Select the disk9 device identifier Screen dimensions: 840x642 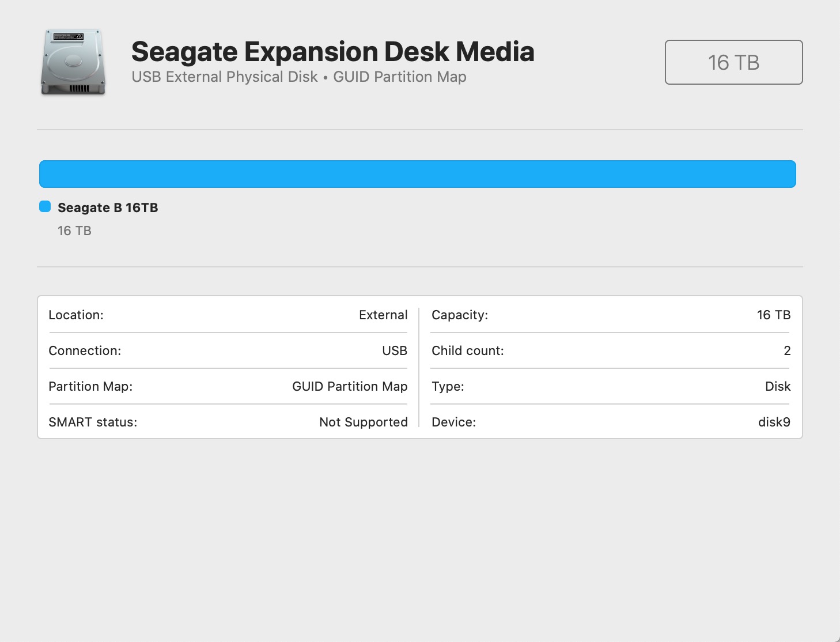pos(774,422)
